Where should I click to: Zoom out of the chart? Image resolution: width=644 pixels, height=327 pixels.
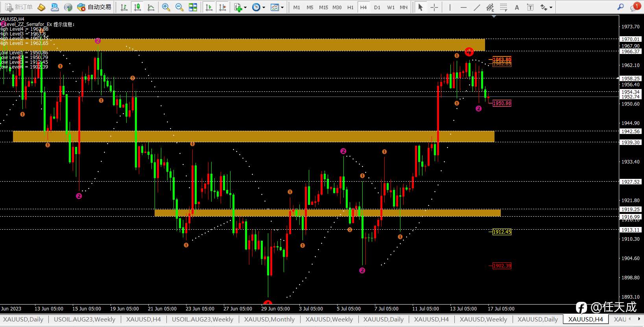pos(179,7)
